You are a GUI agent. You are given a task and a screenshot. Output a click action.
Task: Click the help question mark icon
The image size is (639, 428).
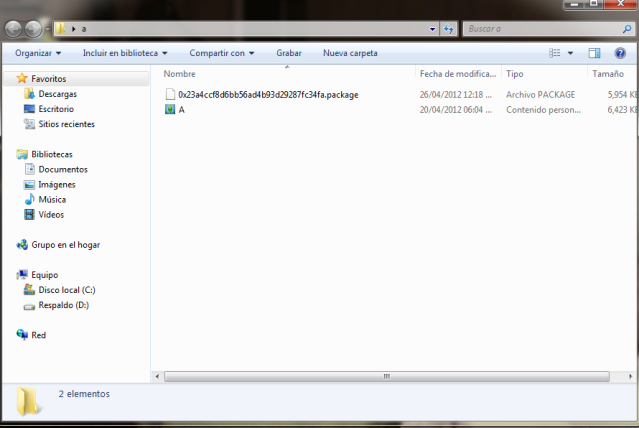[x=620, y=53]
